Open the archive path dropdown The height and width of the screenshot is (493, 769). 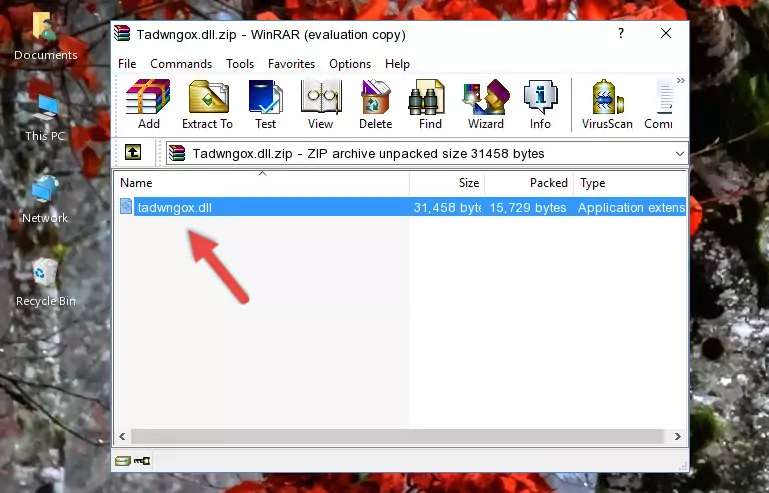[x=680, y=154]
